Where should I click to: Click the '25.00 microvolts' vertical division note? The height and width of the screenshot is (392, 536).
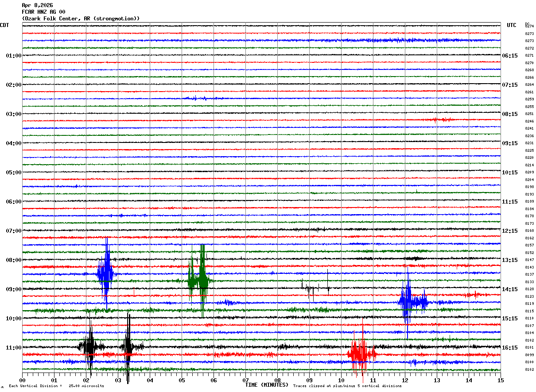(86, 386)
